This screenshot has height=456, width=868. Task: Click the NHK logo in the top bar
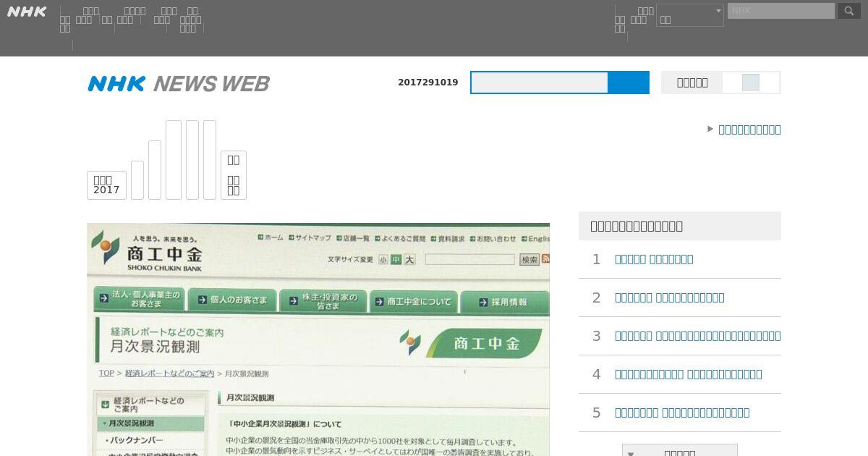27,12
